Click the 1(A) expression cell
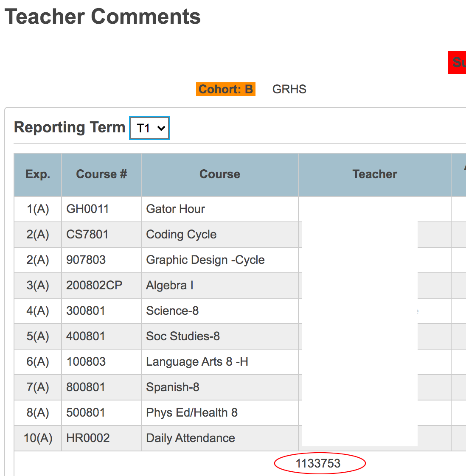The height and width of the screenshot is (476, 466). click(38, 209)
